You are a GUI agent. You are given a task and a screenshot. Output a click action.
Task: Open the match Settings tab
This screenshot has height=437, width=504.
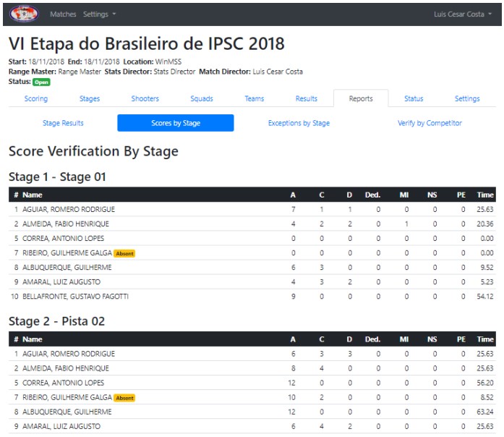click(x=467, y=98)
